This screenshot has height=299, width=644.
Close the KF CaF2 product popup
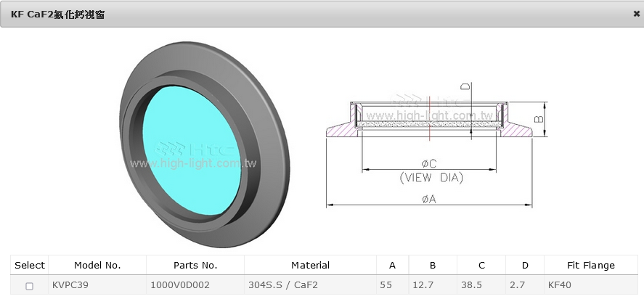point(636,14)
